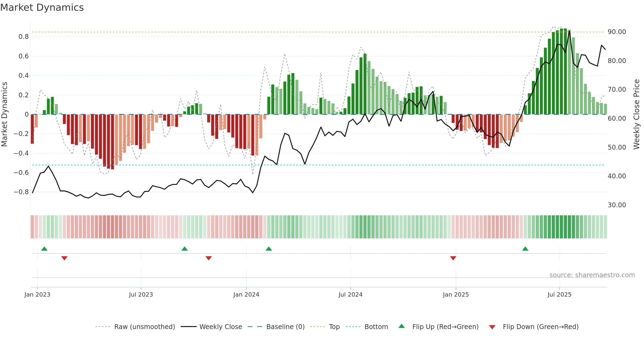This screenshot has width=644, height=362.
Task: Click the 90.00 right axis price label
Action: click(617, 32)
